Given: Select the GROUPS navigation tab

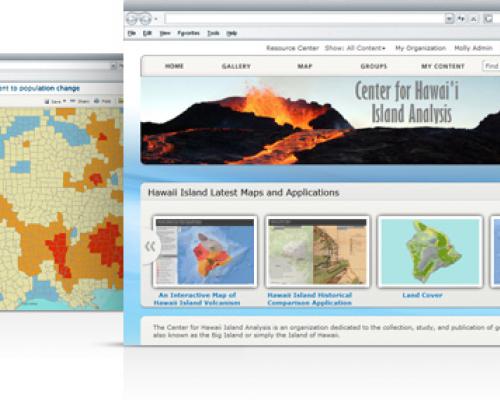Looking at the screenshot, I should click(x=374, y=66).
